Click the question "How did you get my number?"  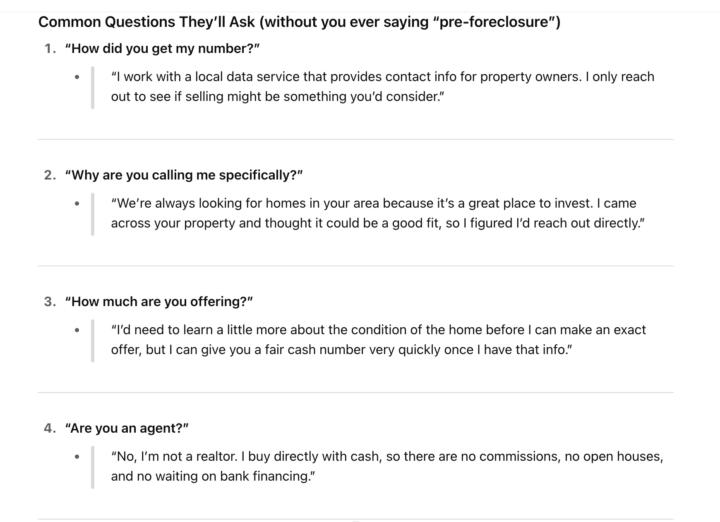162,48
